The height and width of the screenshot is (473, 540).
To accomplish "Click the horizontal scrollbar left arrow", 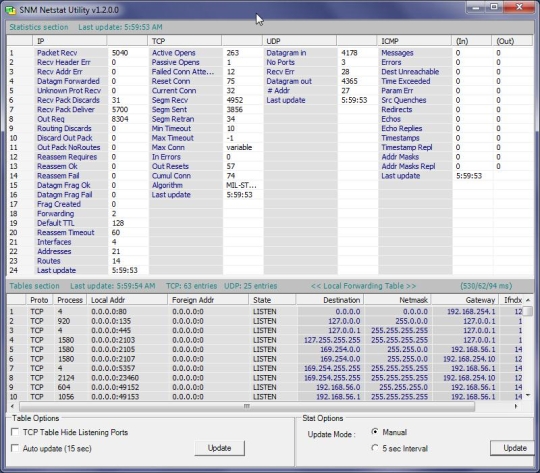I will point(12,406).
